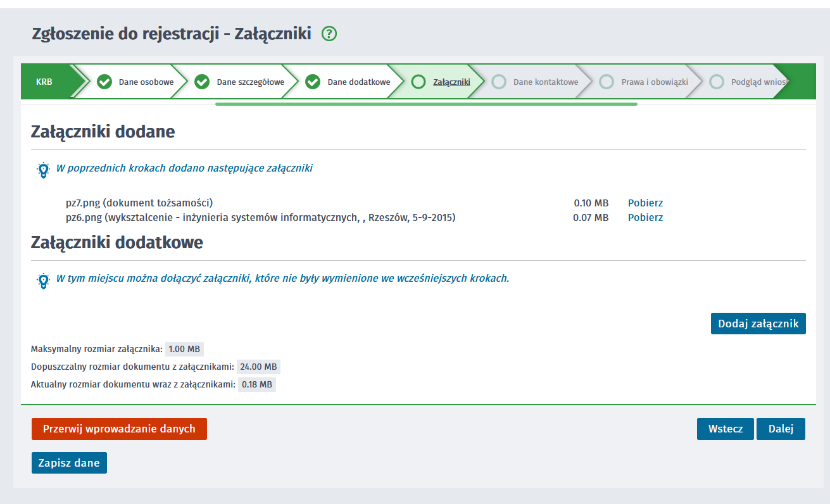The image size is (830, 504).
Task: Click the 24.00 MB allowed size value
Action: pos(258,367)
